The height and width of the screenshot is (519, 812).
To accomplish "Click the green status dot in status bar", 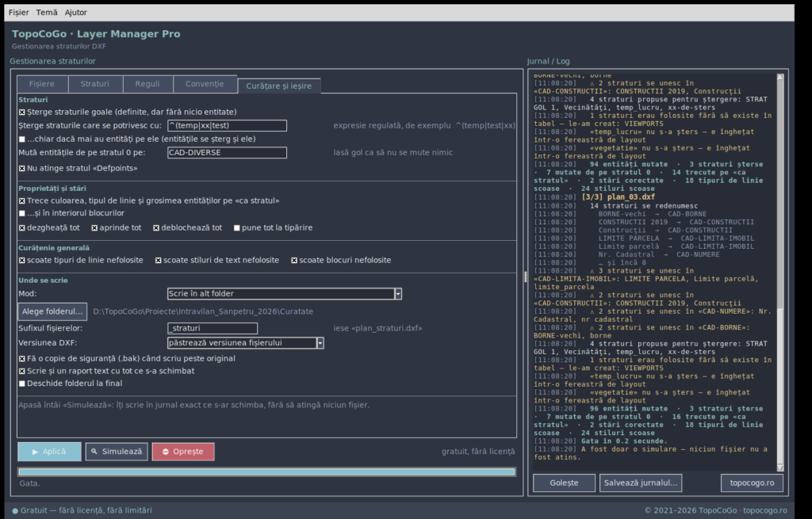I will point(15,511).
